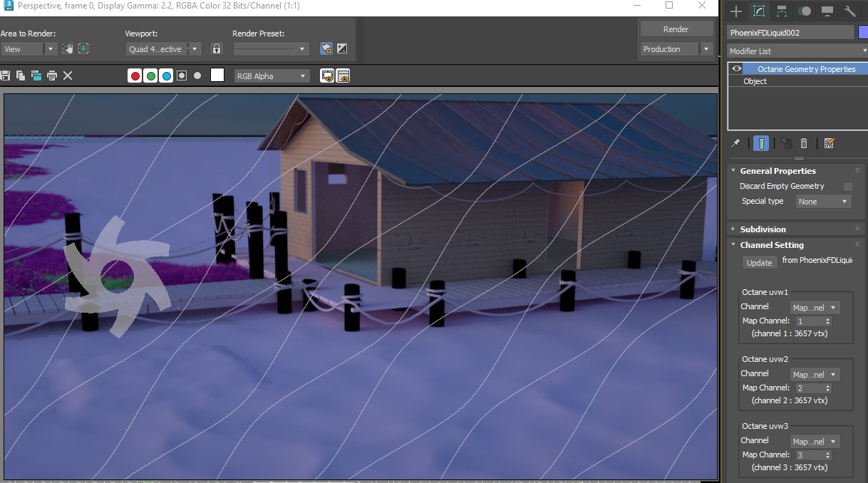Select Object entry in the modifier stack
The height and width of the screenshot is (483, 868).
[x=755, y=81]
